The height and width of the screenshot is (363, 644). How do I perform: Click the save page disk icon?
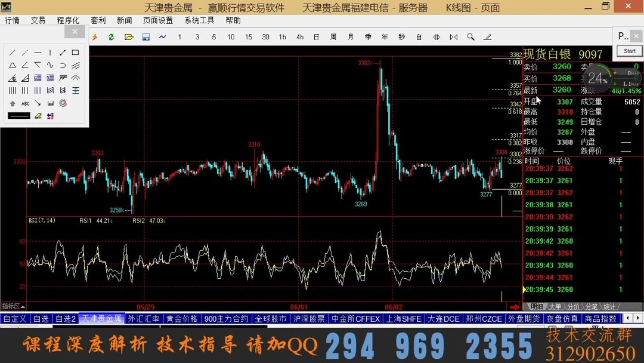point(145,37)
